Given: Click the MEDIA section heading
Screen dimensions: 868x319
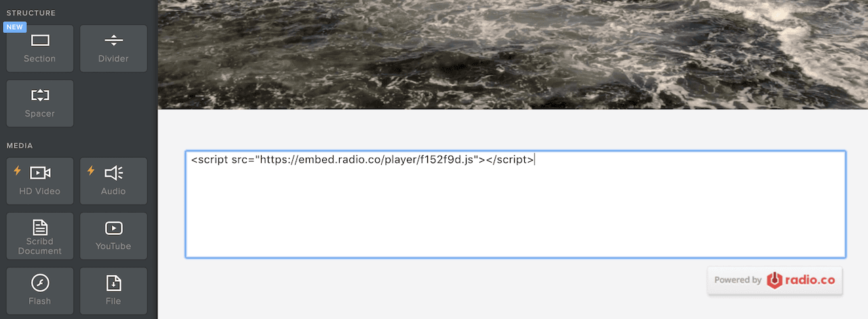Looking at the screenshot, I should coord(20,146).
